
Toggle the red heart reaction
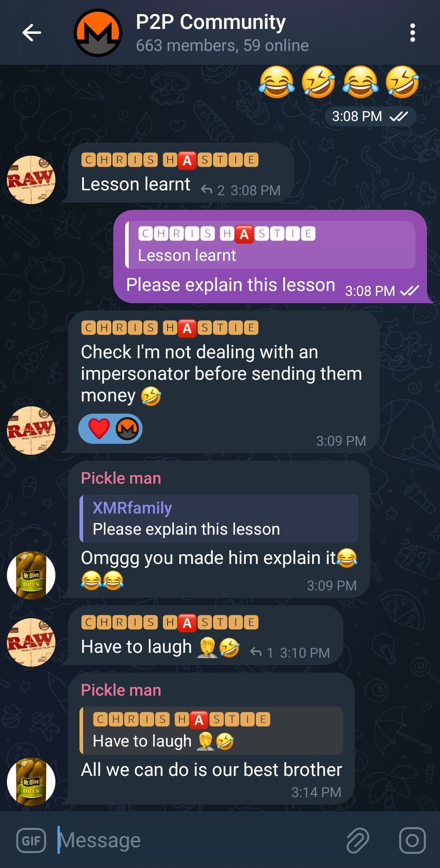99,428
